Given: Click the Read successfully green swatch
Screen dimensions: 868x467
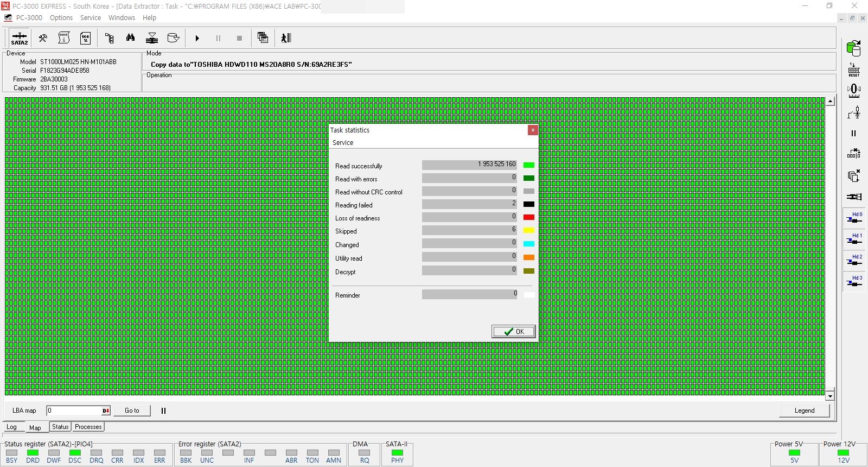Looking at the screenshot, I should click(x=529, y=165).
